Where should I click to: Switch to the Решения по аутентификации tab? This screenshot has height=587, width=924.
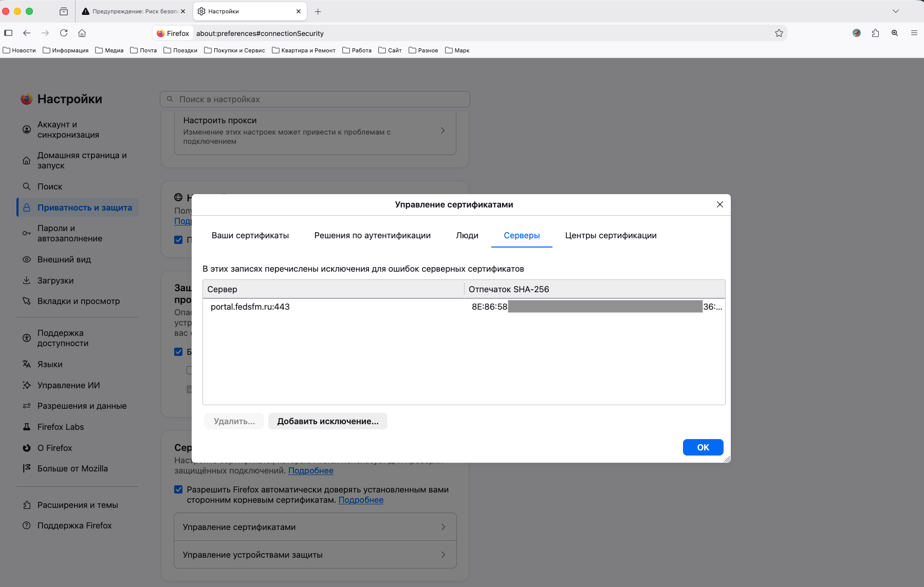tap(373, 235)
